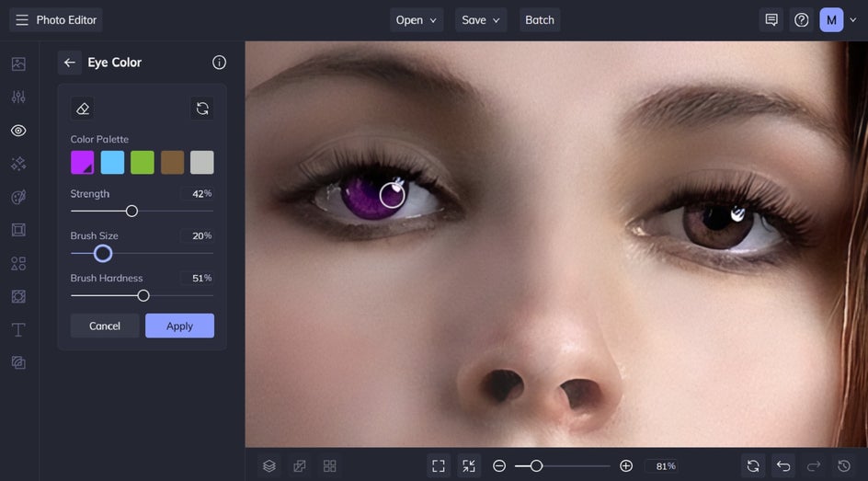Choose the green color swatch
The image size is (868, 481).
point(143,163)
